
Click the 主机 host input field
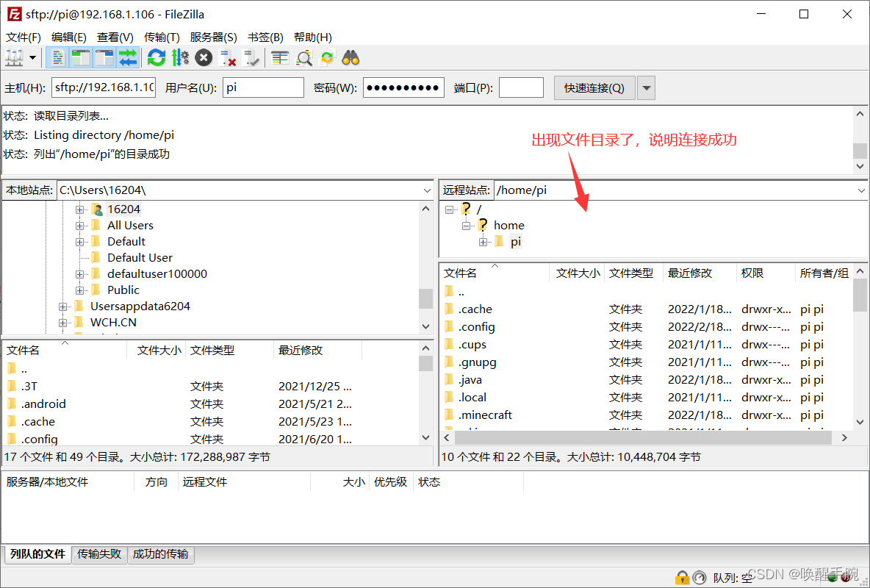click(104, 87)
